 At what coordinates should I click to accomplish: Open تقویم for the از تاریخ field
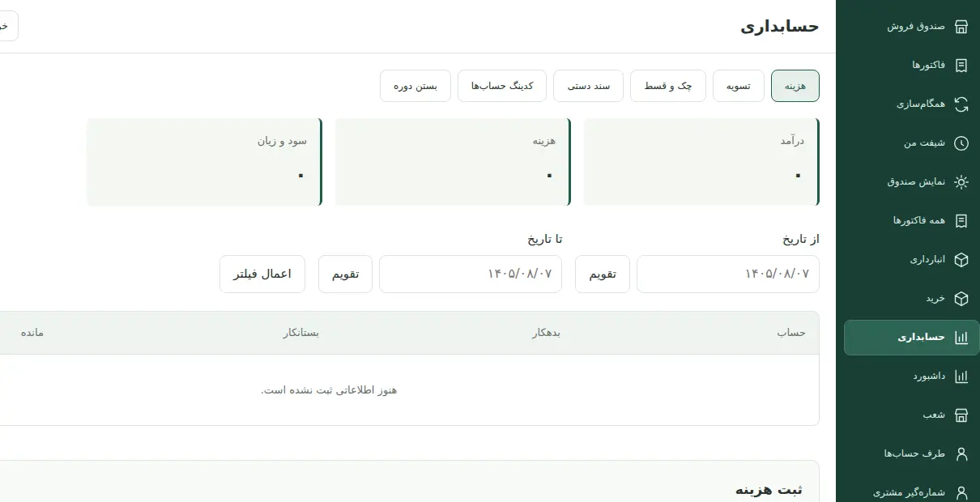click(x=603, y=274)
